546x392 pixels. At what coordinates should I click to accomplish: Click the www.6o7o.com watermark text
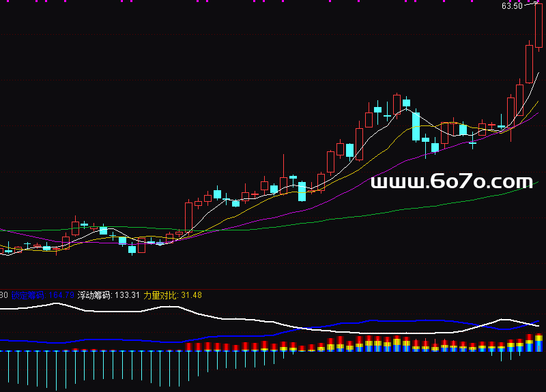(451, 182)
